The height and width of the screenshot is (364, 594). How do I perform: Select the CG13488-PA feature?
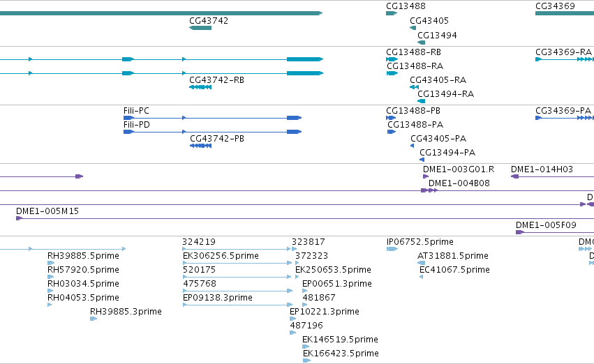[x=415, y=125]
